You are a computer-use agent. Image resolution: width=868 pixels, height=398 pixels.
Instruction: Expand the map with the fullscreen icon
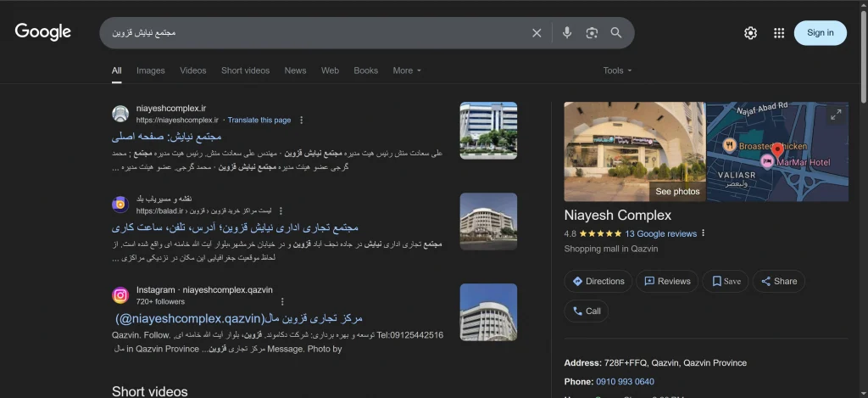click(x=836, y=115)
